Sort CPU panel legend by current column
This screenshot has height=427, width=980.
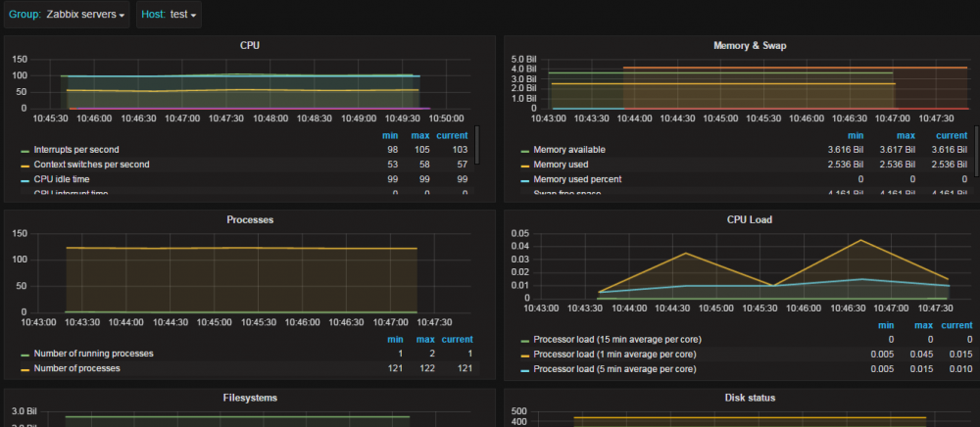(x=452, y=135)
